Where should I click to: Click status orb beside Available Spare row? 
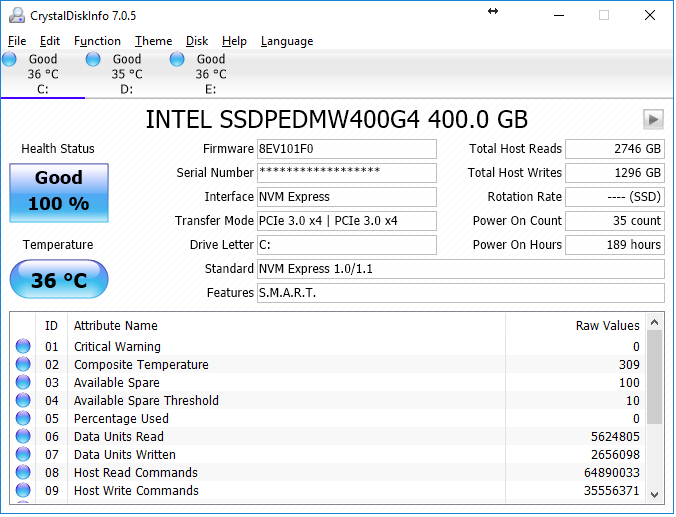[23, 382]
